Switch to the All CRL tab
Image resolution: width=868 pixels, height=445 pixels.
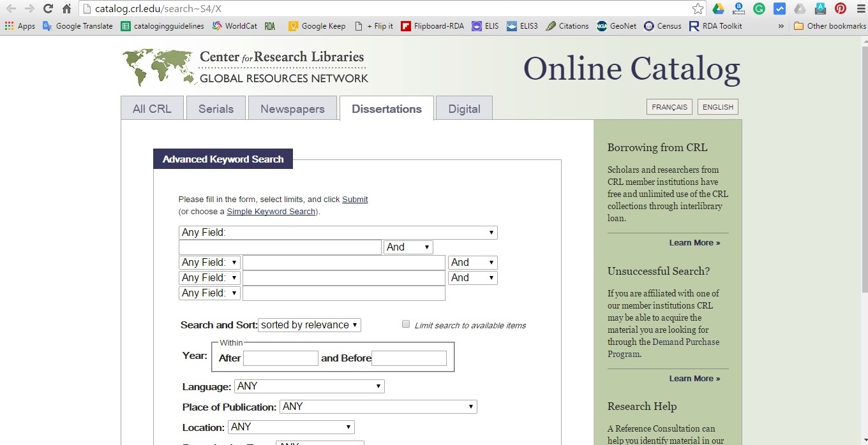(x=152, y=108)
